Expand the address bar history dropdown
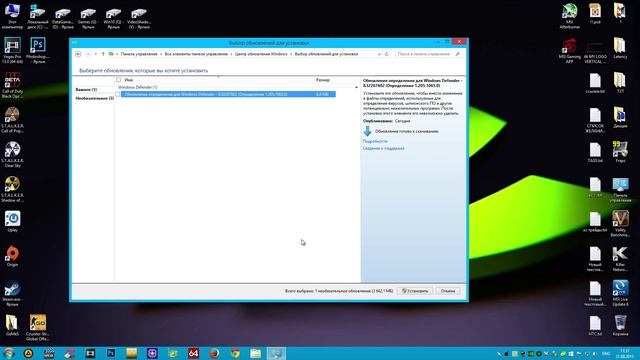 (379, 54)
